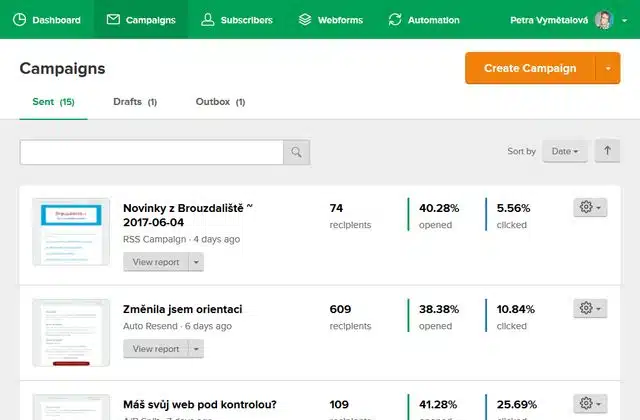Click the Webforms layers icon
The image size is (640, 420).
tap(304, 20)
